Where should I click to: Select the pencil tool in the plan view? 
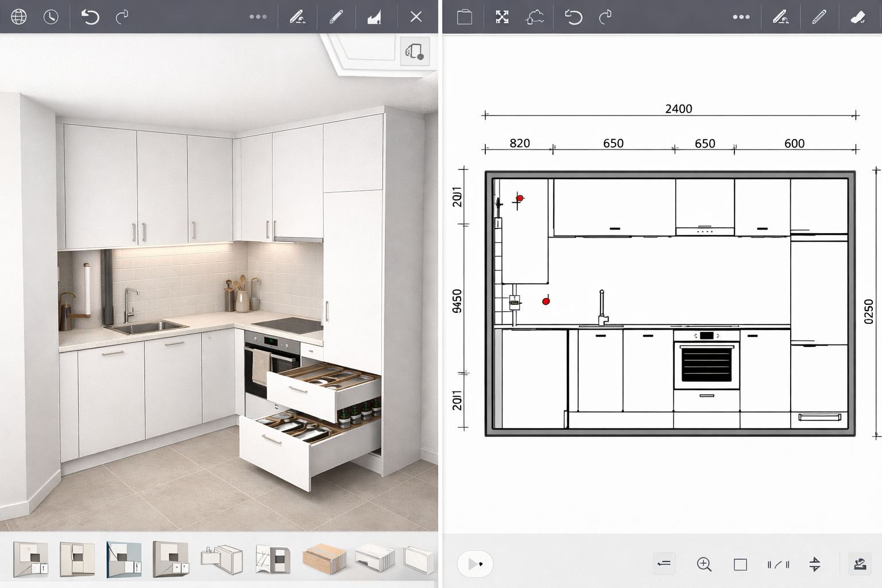[819, 17]
